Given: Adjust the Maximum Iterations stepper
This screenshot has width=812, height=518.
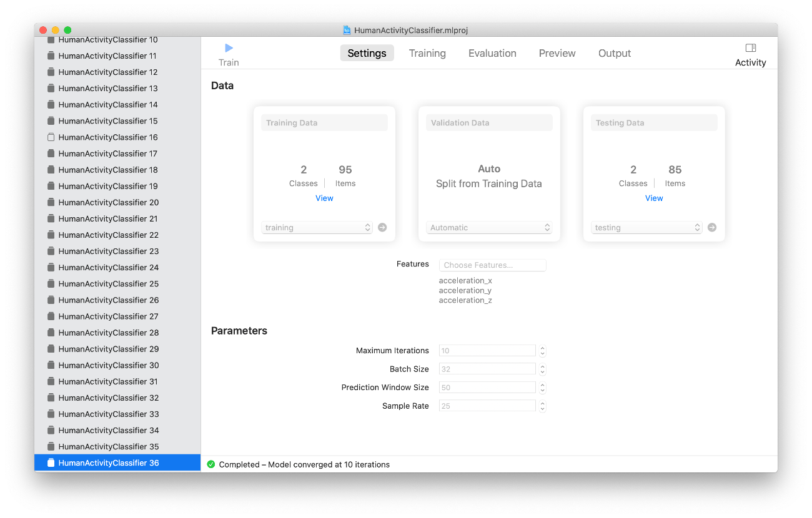Looking at the screenshot, I should [543, 351].
